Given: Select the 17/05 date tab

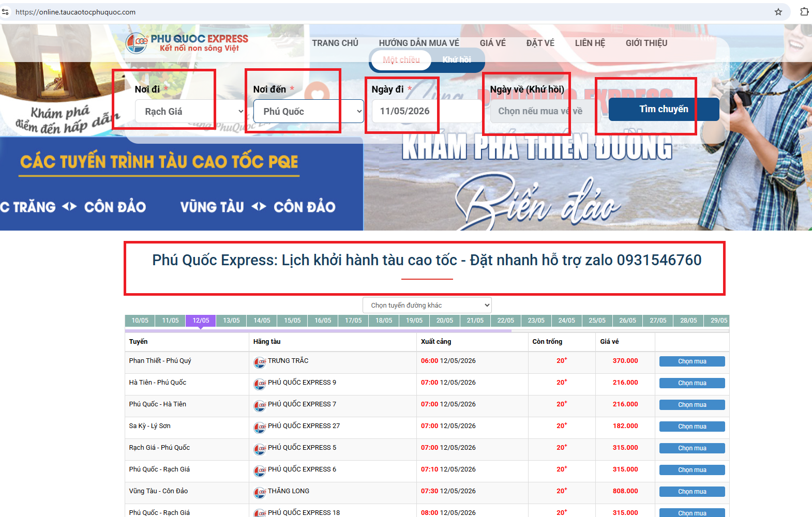Looking at the screenshot, I should click(x=353, y=321).
